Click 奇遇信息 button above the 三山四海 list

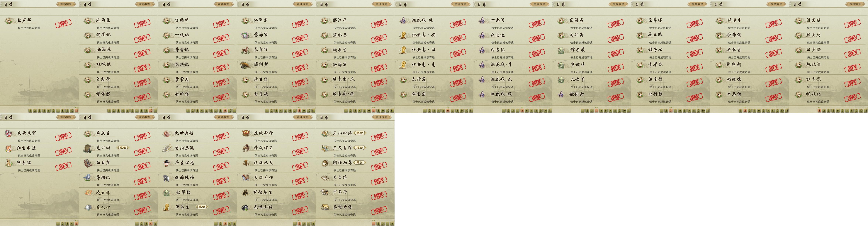pyautogui.click(x=381, y=117)
